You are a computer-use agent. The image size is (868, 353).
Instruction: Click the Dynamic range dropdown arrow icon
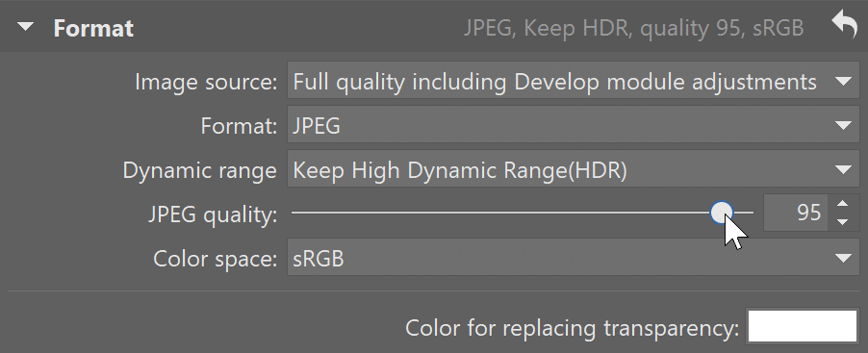pyautogui.click(x=843, y=170)
